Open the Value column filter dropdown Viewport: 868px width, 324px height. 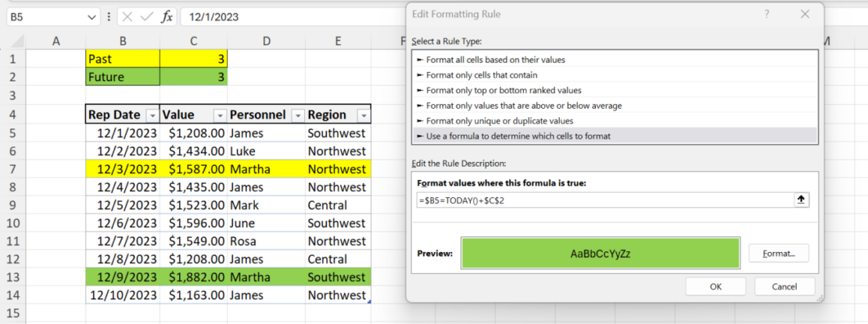[219, 115]
